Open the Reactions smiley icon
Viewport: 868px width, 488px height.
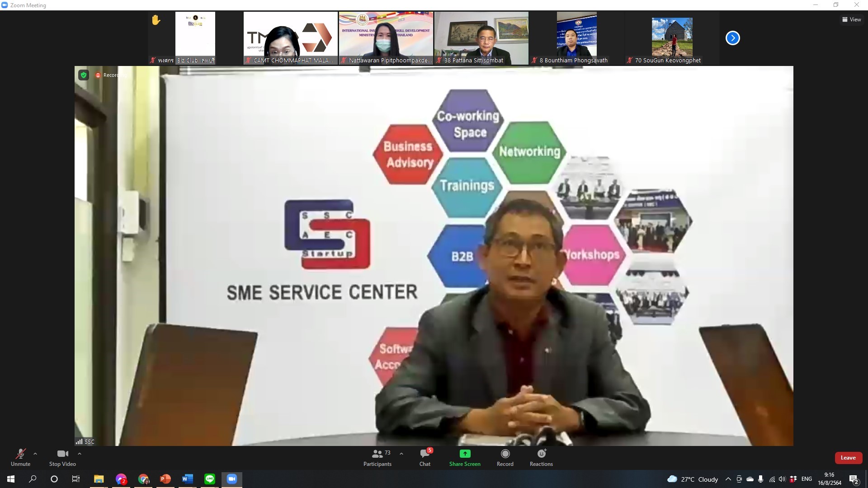pos(541,454)
